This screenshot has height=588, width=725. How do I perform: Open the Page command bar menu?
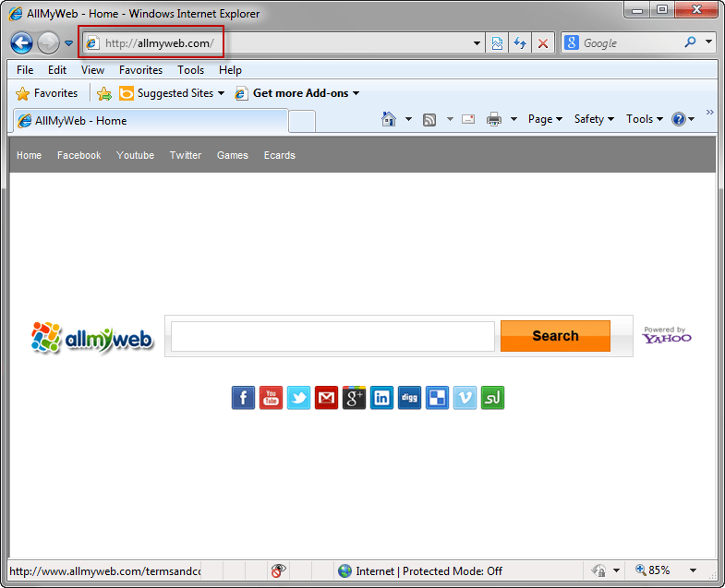(x=545, y=119)
